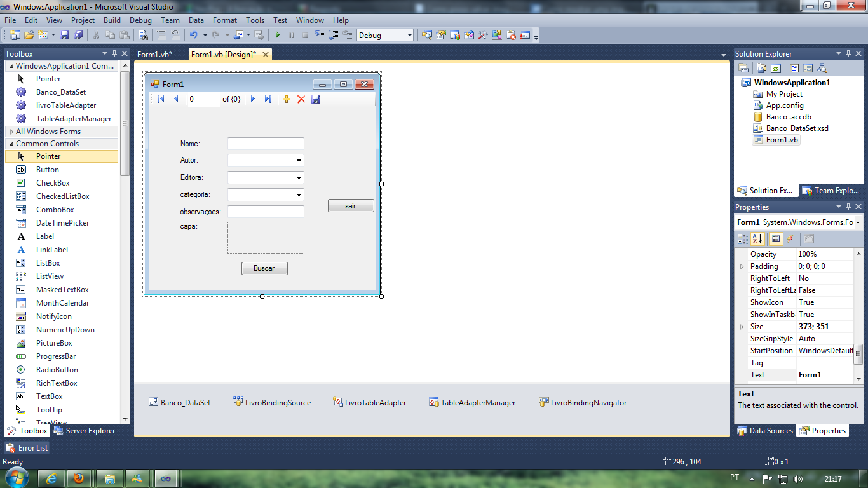The image size is (868, 488).
Task: Select the PictureBox control in Toolbox
Action: tap(54, 343)
